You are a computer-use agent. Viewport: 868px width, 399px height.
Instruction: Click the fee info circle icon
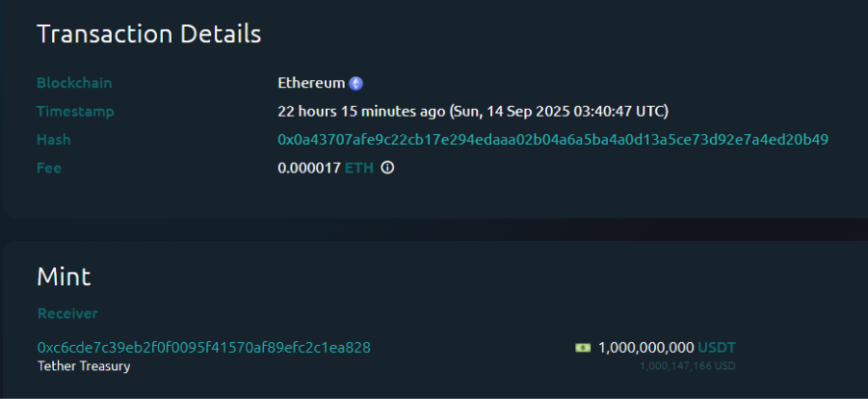click(387, 168)
